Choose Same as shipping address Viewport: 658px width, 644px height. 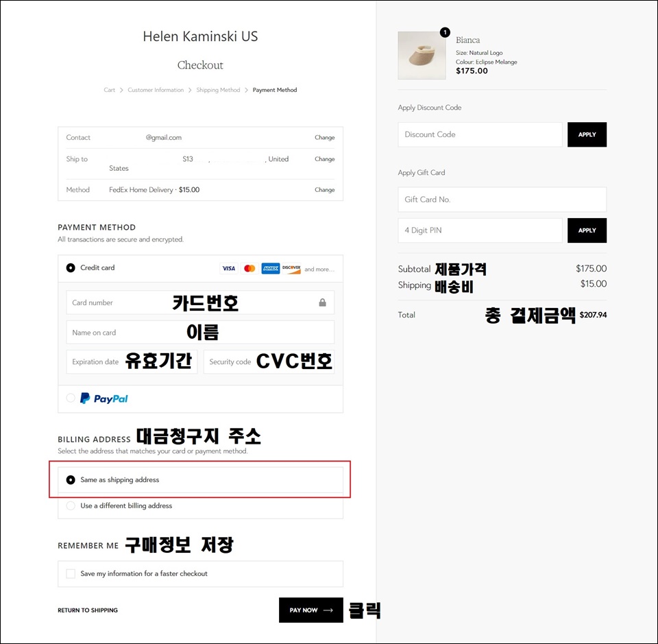click(x=71, y=479)
